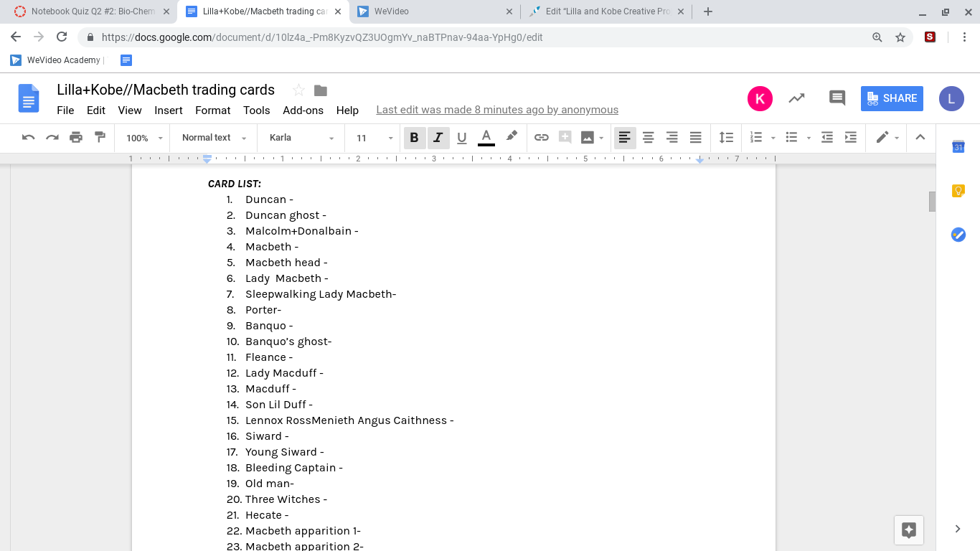Open the zoom 100% dropdown
Viewport: 980px width, 551px height.
[x=144, y=138]
